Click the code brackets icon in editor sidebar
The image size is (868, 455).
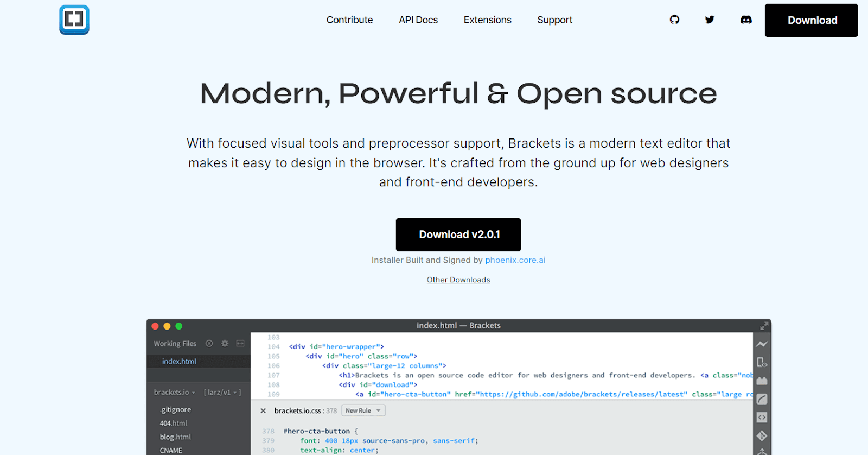[x=762, y=418]
